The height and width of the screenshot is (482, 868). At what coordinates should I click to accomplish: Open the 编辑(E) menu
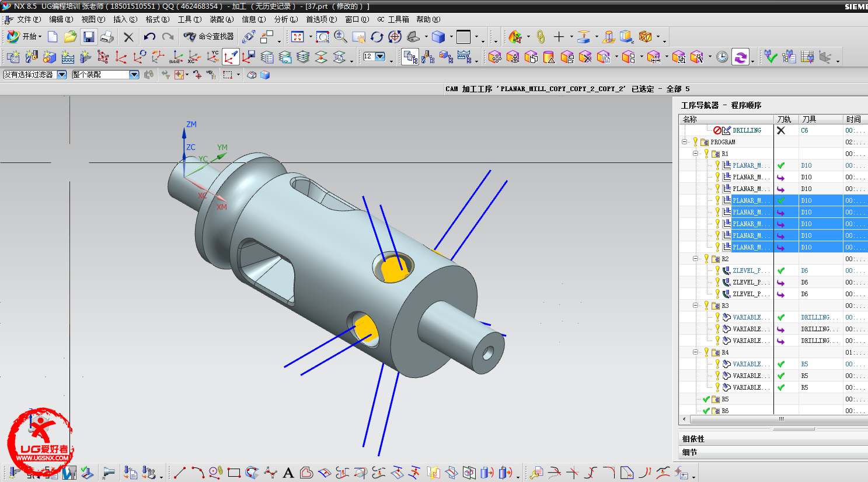point(61,19)
